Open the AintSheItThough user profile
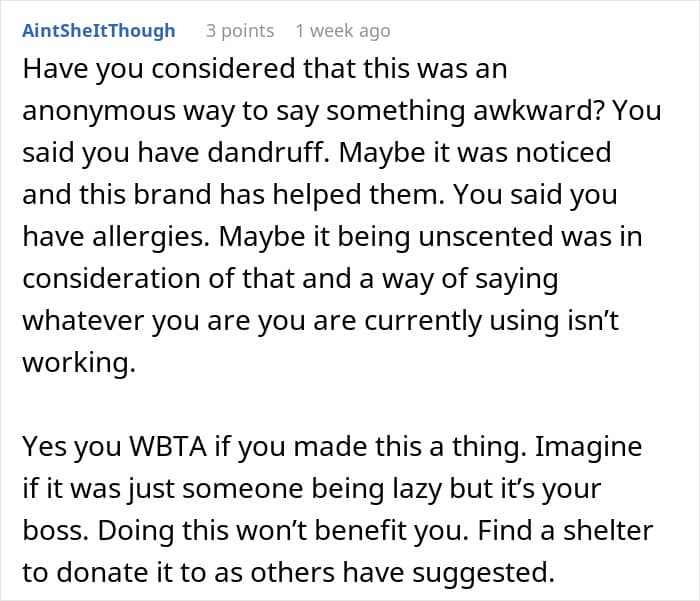The image size is (700, 601). click(x=98, y=31)
